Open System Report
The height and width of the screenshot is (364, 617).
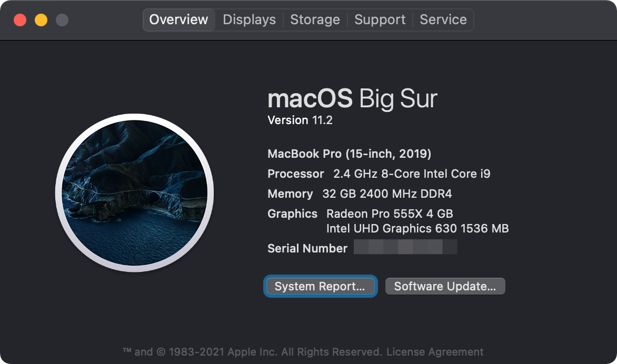pos(320,286)
